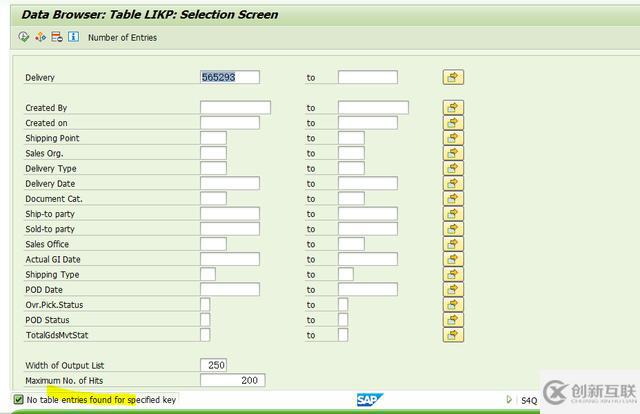This screenshot has height=414, width=640.
Task: Open multiple selection for Document Cat.
Action: tap(453, 198)
